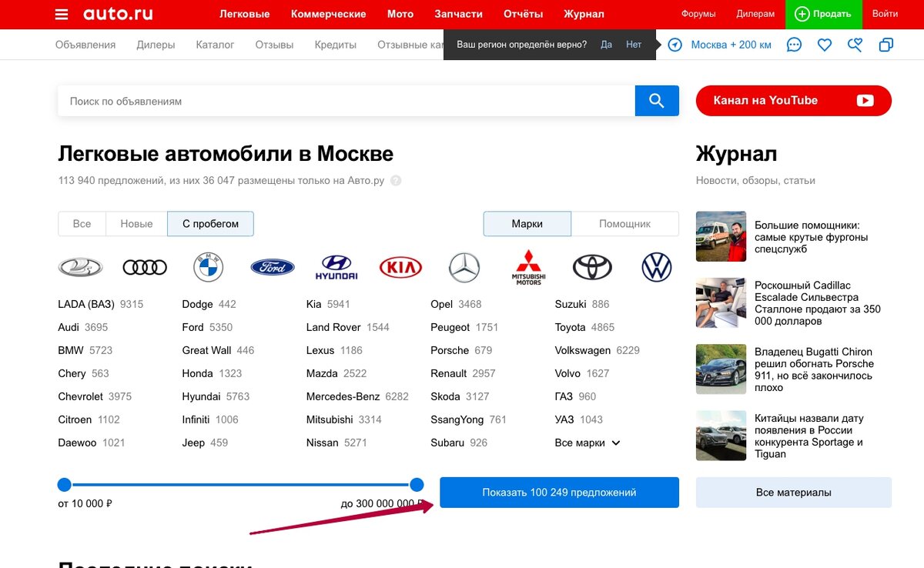This screenshot has width=924, height=568.
Task: Click the location arrow icon by Москва
Action: pyautogui.click(x=675, y=45)
